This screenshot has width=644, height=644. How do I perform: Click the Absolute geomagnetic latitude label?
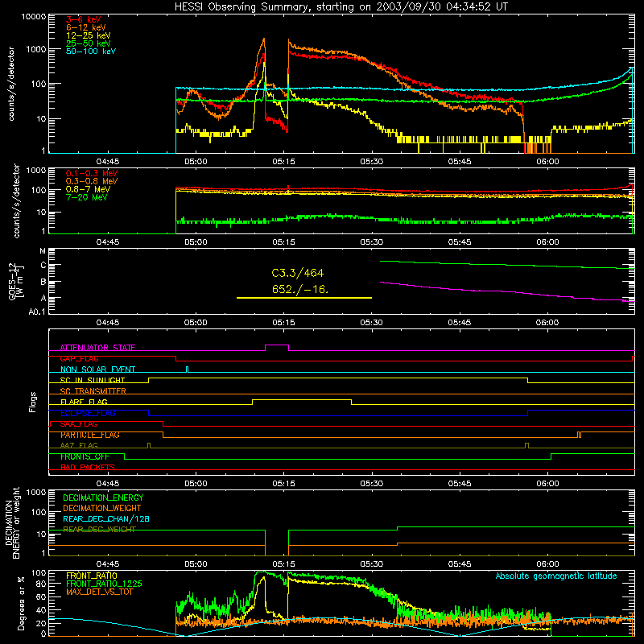(556, 576)
